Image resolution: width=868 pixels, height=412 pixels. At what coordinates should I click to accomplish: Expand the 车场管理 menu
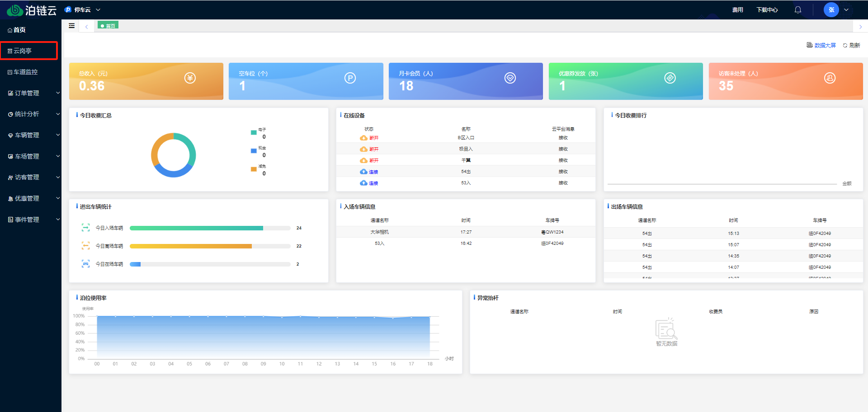point(31,156)
